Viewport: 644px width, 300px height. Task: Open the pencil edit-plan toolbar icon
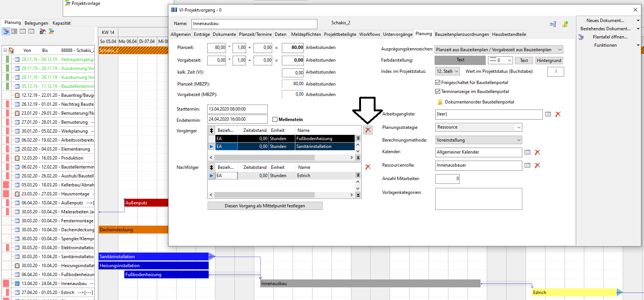43,31
